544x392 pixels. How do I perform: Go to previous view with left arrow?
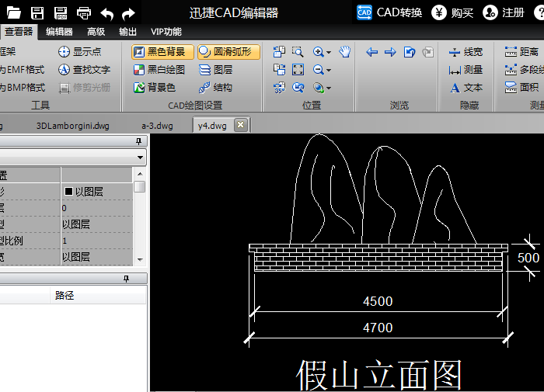(x=371, y=52)
